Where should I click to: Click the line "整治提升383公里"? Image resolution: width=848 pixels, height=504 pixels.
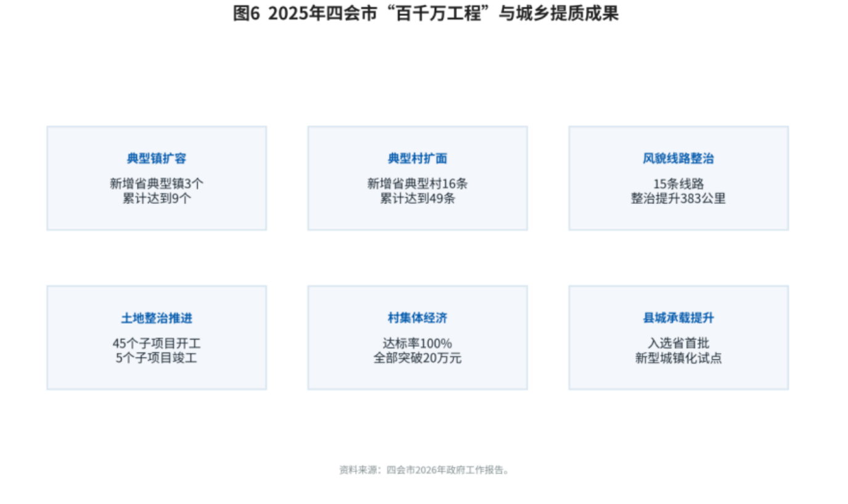pos(678,198)
